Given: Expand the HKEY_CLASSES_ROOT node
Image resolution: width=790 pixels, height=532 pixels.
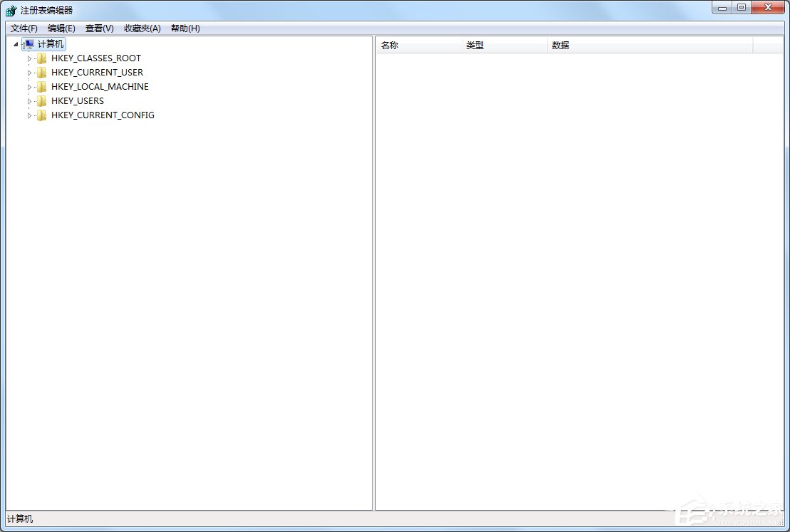Looking at the screenshot, I should tap(31, 58).
